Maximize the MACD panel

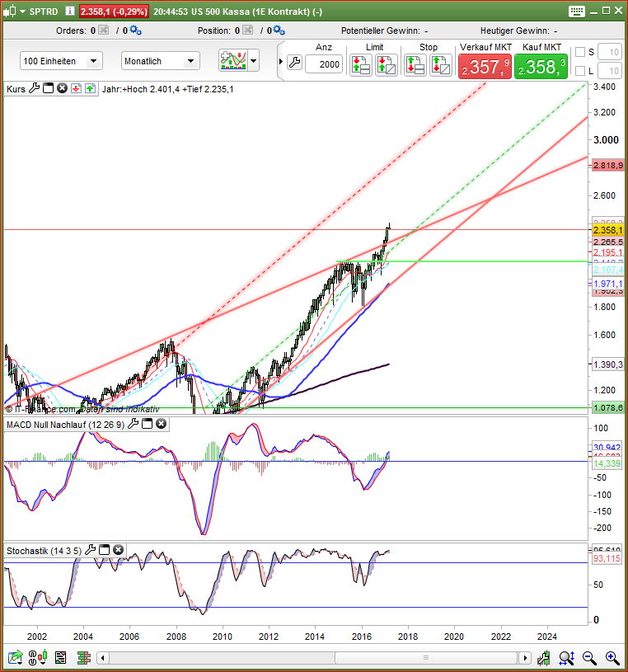(x=147, y=424)
